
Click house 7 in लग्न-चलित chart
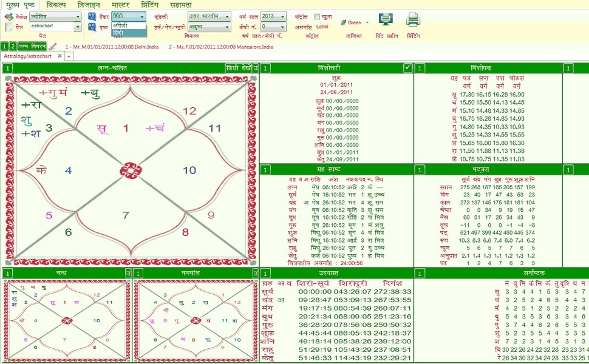click(126, 215)
